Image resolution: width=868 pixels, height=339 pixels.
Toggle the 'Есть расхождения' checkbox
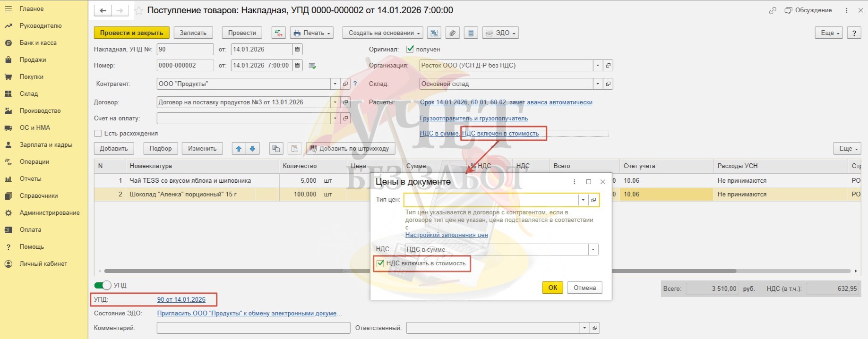pos(98,134)
